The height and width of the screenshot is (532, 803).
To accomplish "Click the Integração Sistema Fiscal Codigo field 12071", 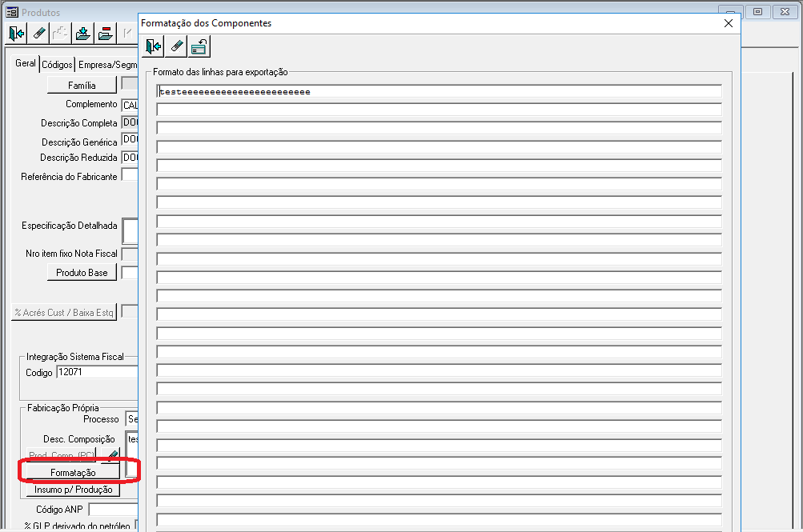I will pos(98,372).
